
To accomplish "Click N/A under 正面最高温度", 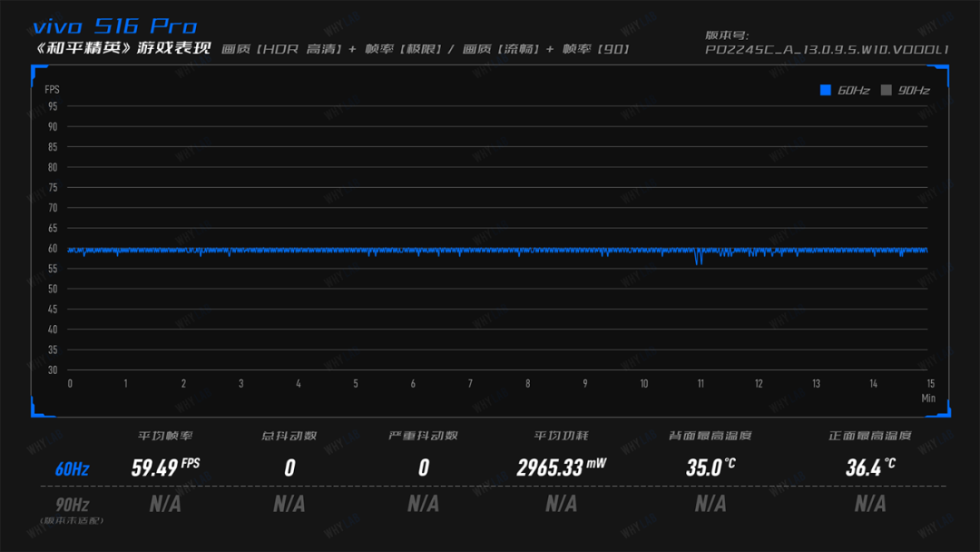I will tap(870, 504).
